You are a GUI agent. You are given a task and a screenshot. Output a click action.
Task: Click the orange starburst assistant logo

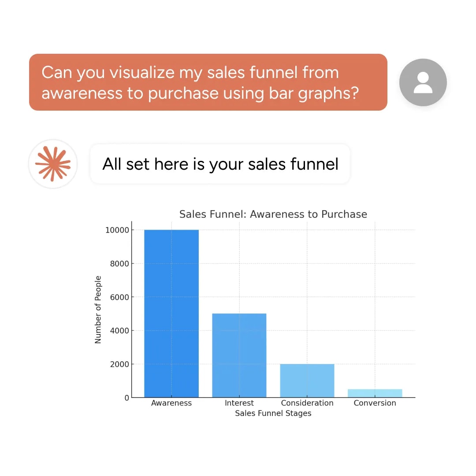(x=53, y=164)
